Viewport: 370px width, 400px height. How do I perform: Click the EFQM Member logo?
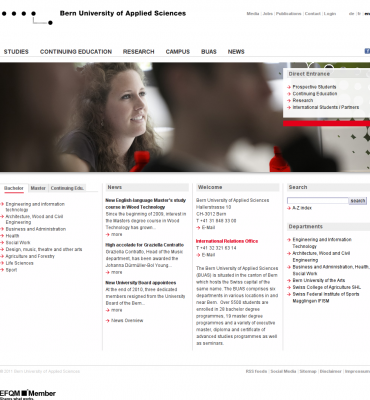coord(27,394)
